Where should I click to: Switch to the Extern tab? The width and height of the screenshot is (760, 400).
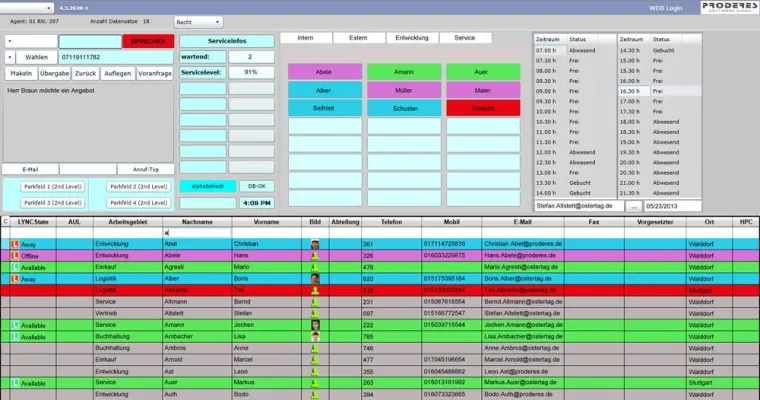pos(358,38)
